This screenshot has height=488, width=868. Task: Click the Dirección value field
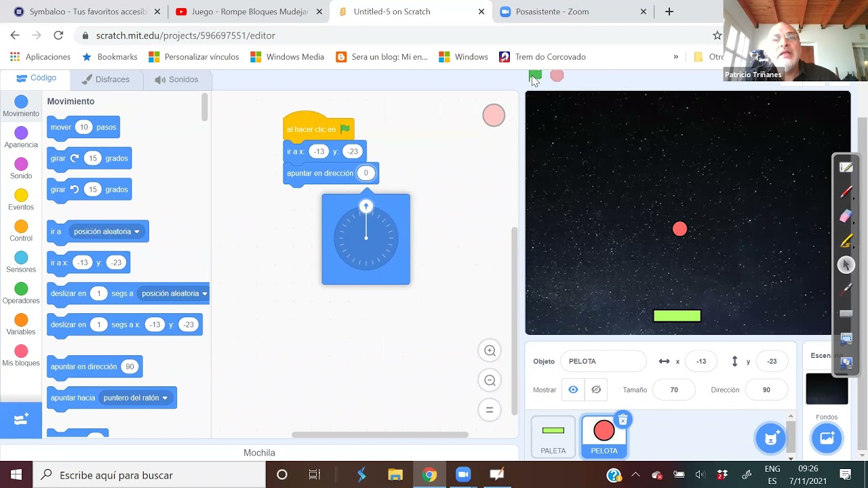pyautogui.click(x=766, y=390)
